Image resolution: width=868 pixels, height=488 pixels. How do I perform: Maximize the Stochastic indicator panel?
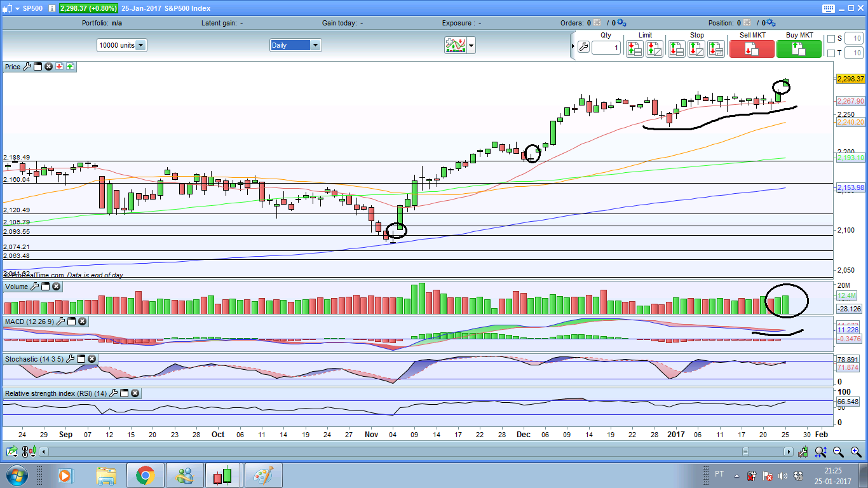81,359
